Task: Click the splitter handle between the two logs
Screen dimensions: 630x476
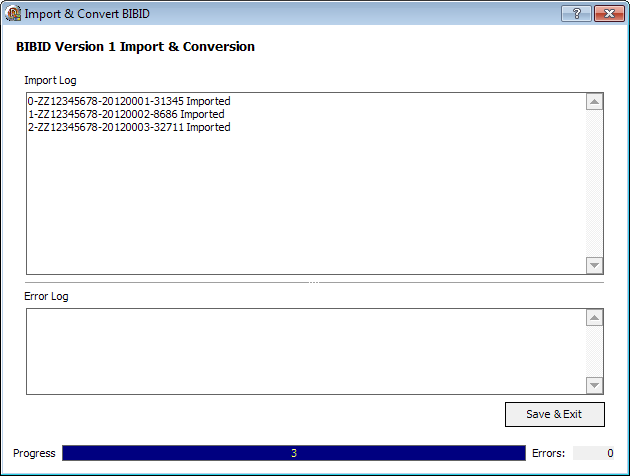Action: (315, 282)
